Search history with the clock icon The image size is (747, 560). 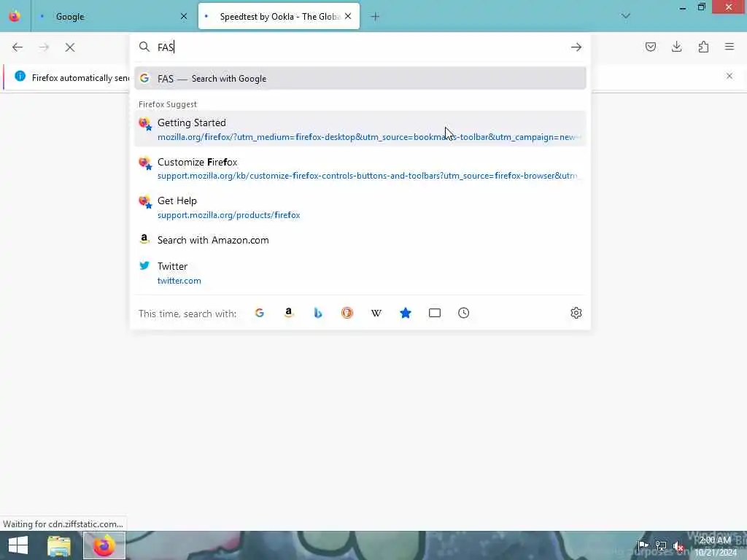tap(463, 313)
